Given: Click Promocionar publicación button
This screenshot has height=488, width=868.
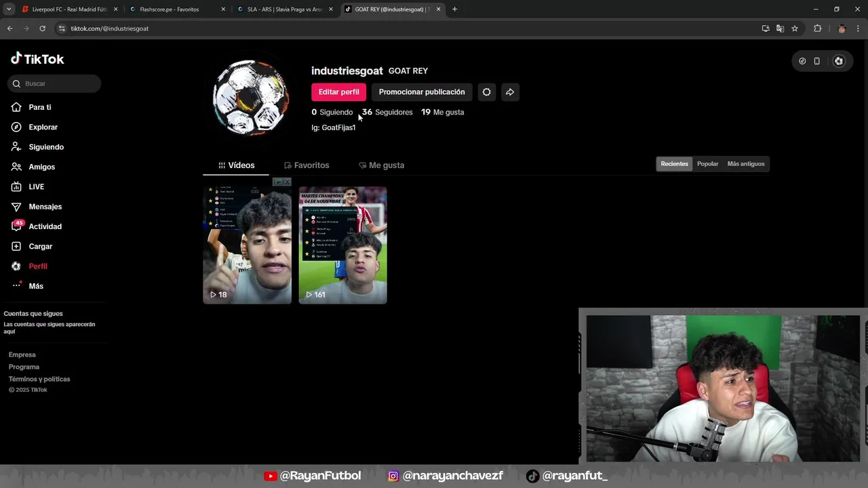Looking at the screenshot, I should pyautogui.click(x=422, y=92).
